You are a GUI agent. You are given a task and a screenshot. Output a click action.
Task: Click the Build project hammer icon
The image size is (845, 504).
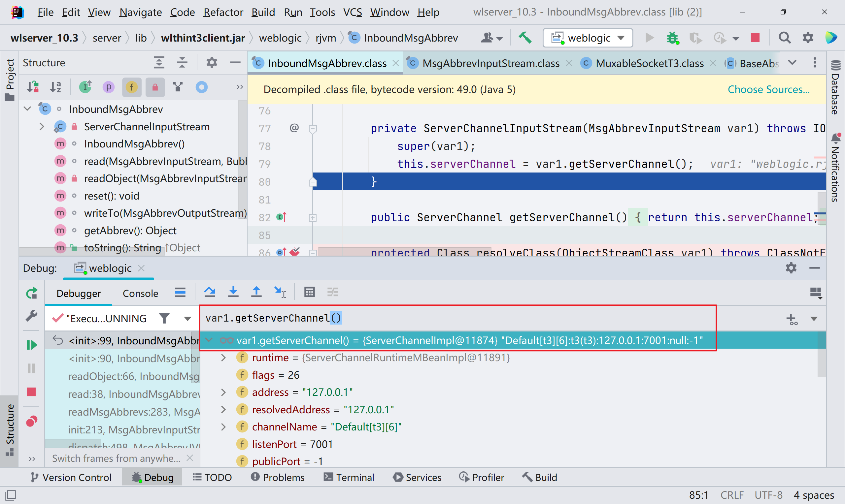point(525,38)
